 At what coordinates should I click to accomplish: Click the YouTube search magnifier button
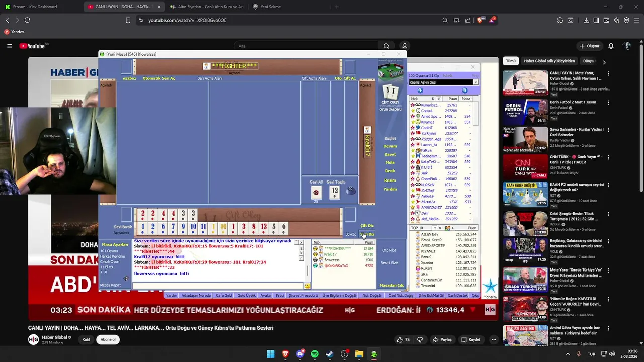tap(386, 46)
